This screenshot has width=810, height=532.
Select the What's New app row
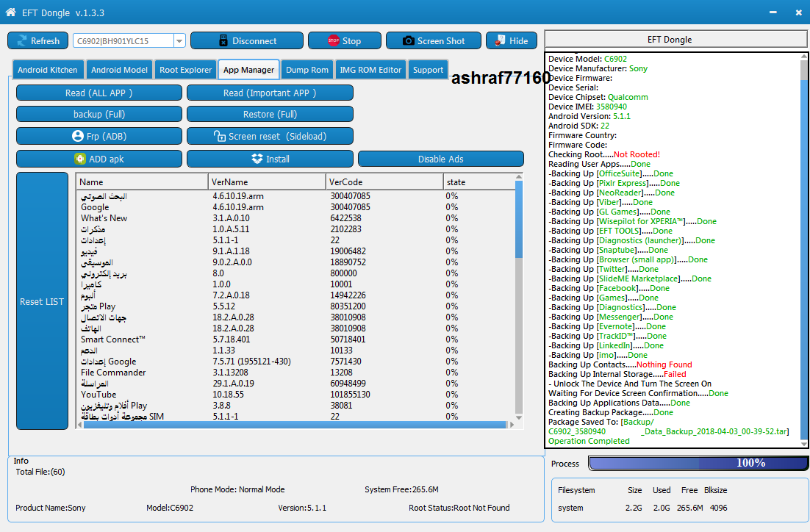tap(295, 218)
